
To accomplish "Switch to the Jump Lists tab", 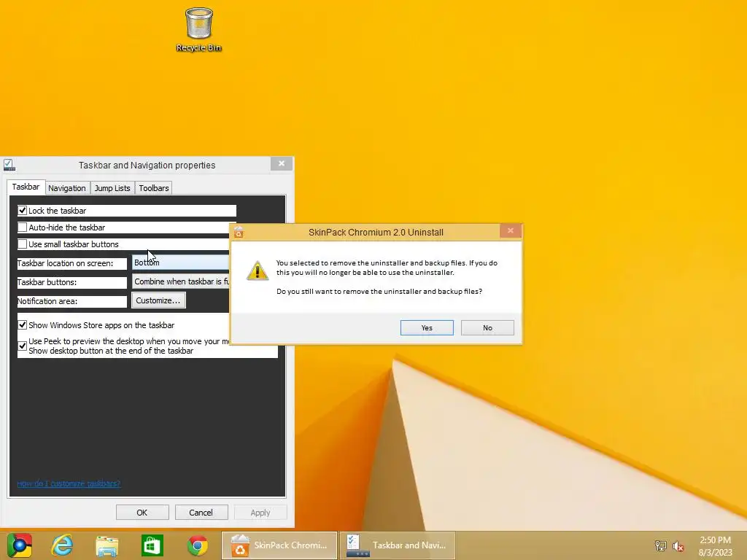I will coord(112,188).
